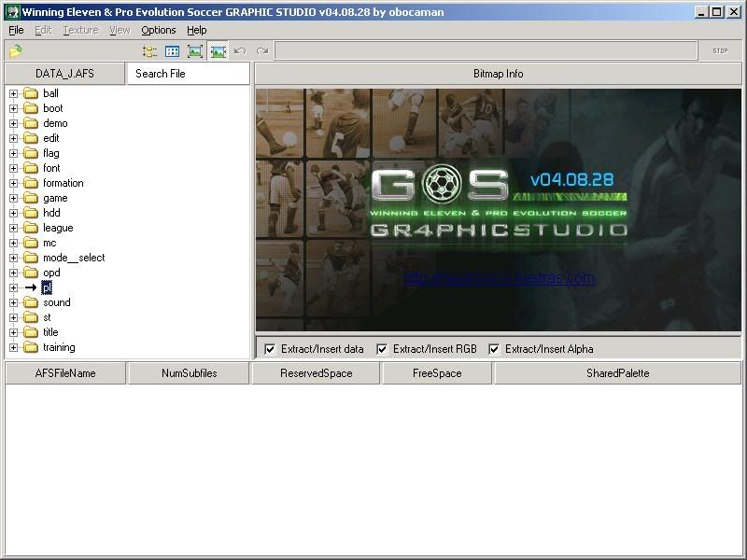Viewport: 747px width, 560px height.
Task: Click the AFSFileName column header
Action: (65, 372)
